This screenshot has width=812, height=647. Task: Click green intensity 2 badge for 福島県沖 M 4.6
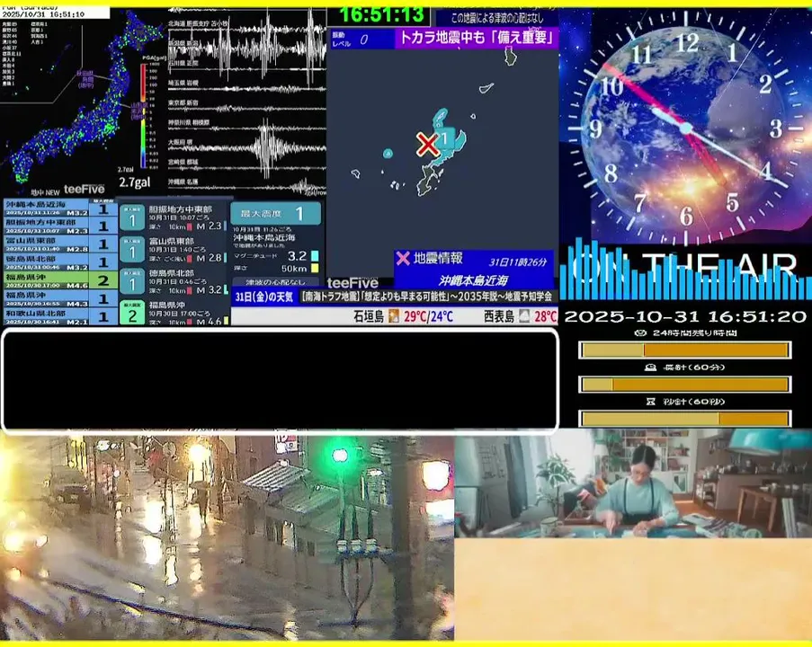tap(132, 313)
